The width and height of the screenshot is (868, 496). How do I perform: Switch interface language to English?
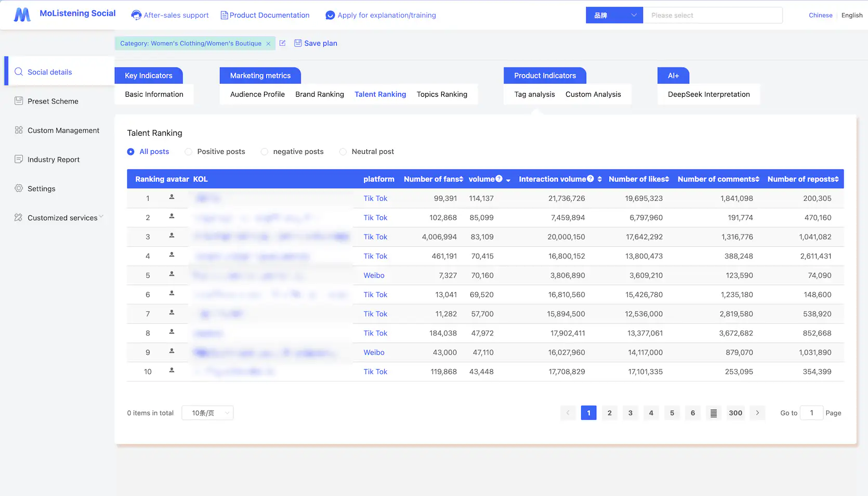click(x=851, y=15)
